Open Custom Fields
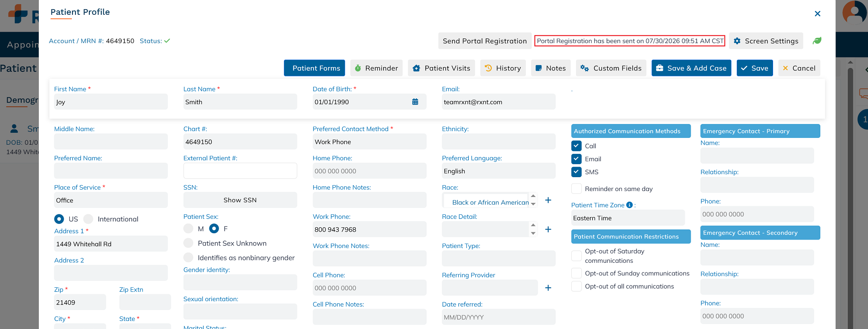Screen dimensions: 868x329 611,68
